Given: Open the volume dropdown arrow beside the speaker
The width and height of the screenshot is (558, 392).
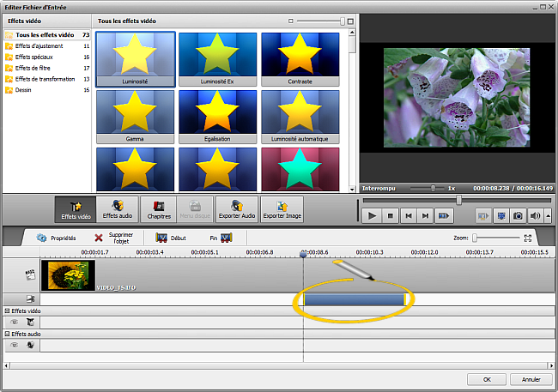Looking at the screenshot, I should click(x=548, y=216).
